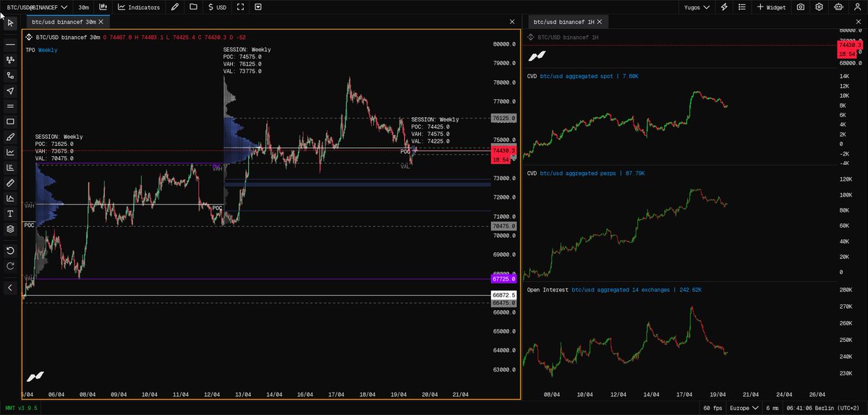The height and width of the screenshot is (415, 868).
Task: Collapse the left drawing toolbar
Action: 10,288
